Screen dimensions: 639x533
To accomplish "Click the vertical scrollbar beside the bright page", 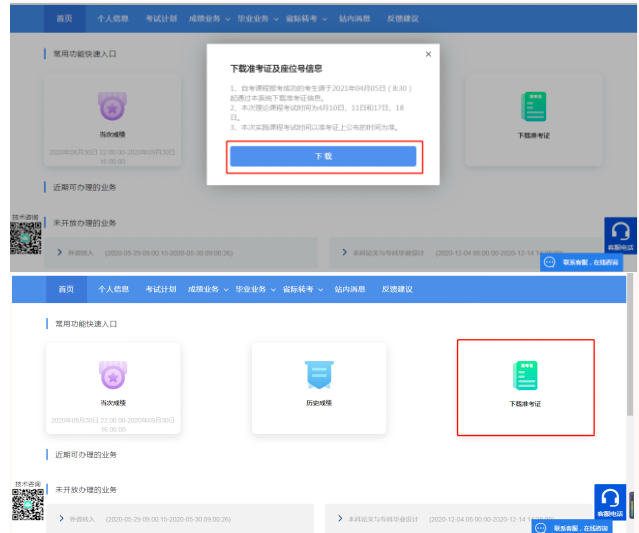I will (x=630, y=345).
